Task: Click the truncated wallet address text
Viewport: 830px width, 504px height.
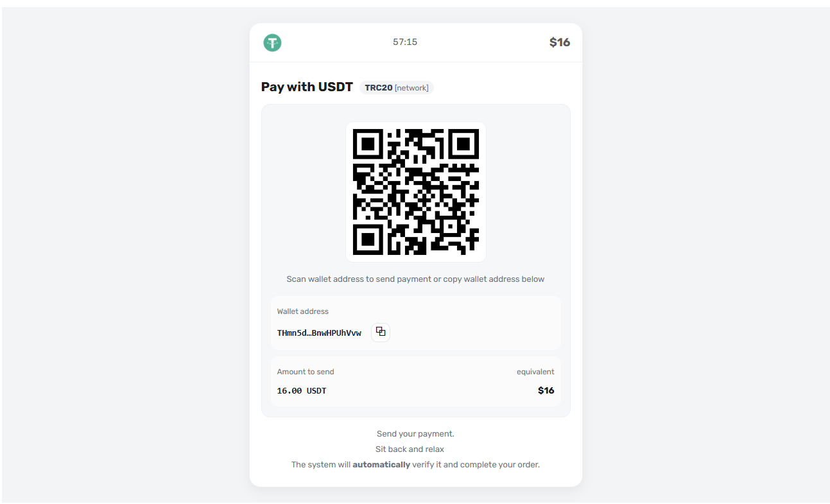Action: click(x=318, y=333)
